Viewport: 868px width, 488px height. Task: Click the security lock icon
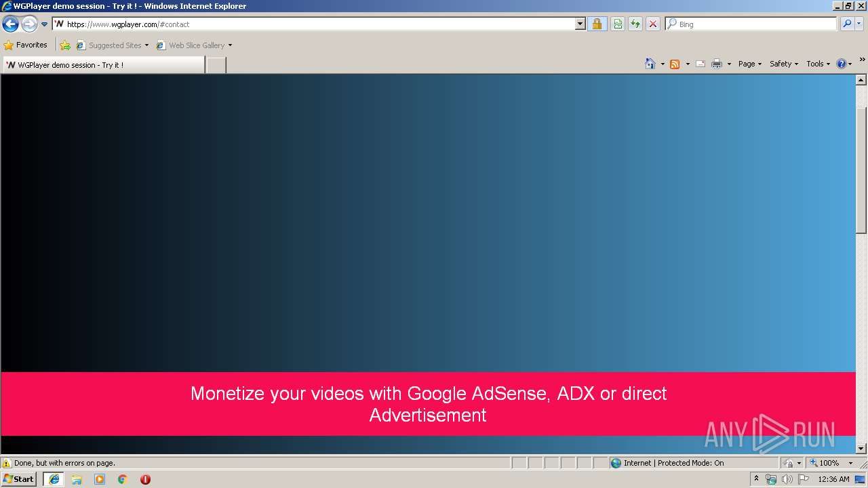(597, 24)
